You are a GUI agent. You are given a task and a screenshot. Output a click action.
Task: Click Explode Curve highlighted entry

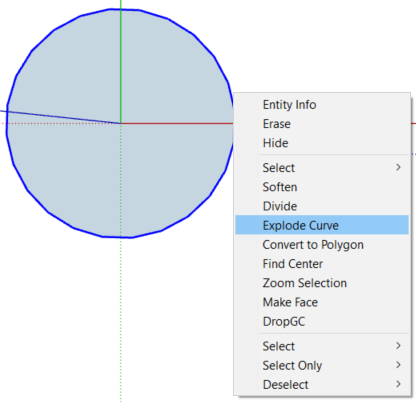[322, 225]
